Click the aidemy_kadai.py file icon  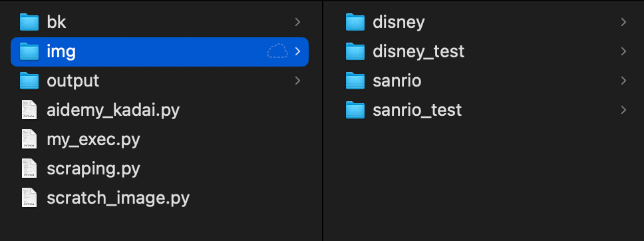[29, 111]
